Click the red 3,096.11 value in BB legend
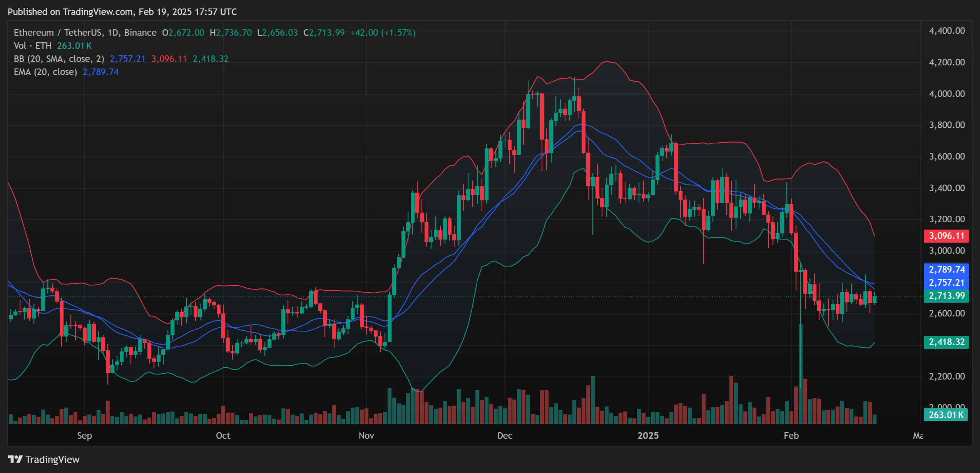The height and width of the screenshot is (473, 980). (x=169, y=59)
